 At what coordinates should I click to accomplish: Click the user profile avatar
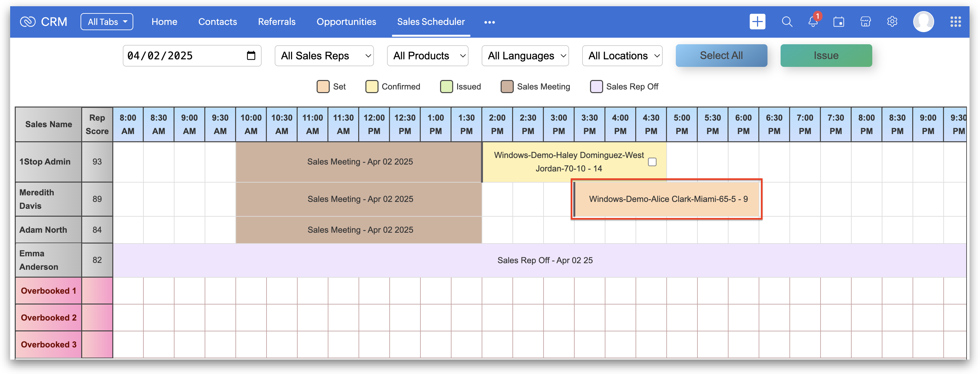coord(923,22)
